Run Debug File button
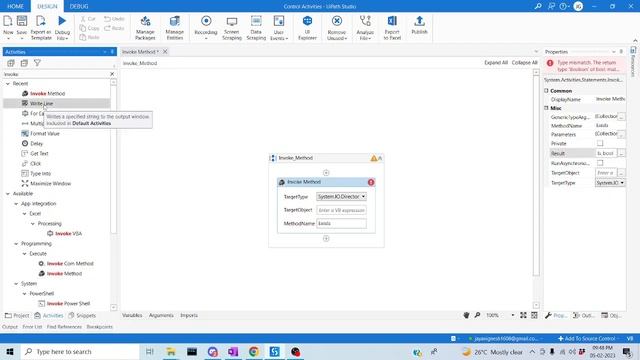This screenshot has height=360, width=640. pyautogui.click(x=62, y=27)
